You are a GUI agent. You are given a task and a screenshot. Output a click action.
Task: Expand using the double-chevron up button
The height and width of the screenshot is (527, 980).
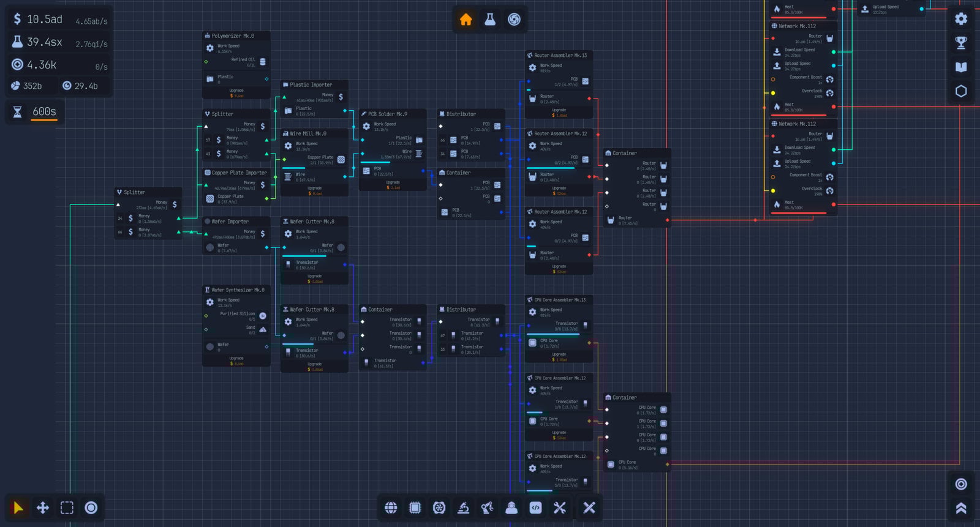(x=961, y=508)
